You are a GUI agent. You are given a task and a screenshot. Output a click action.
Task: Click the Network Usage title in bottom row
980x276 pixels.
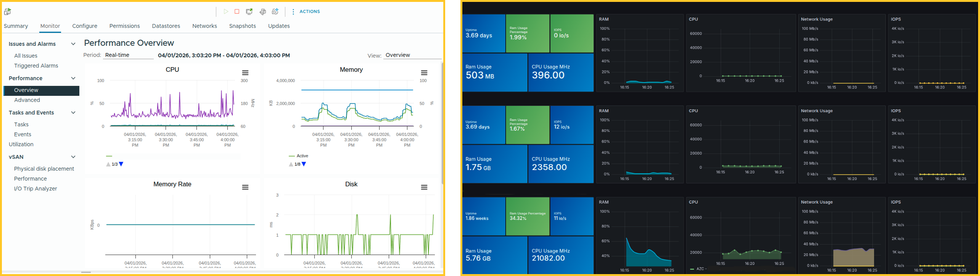pyautogui.click(x=817, y=202)
